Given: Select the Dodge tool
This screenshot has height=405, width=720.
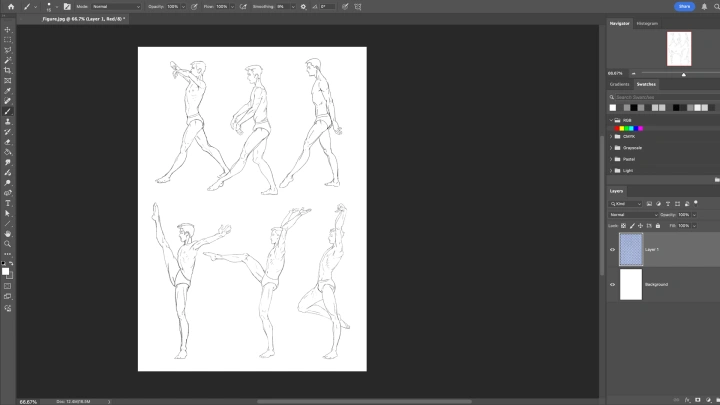Looking at the screenshot, I should 7,183.
